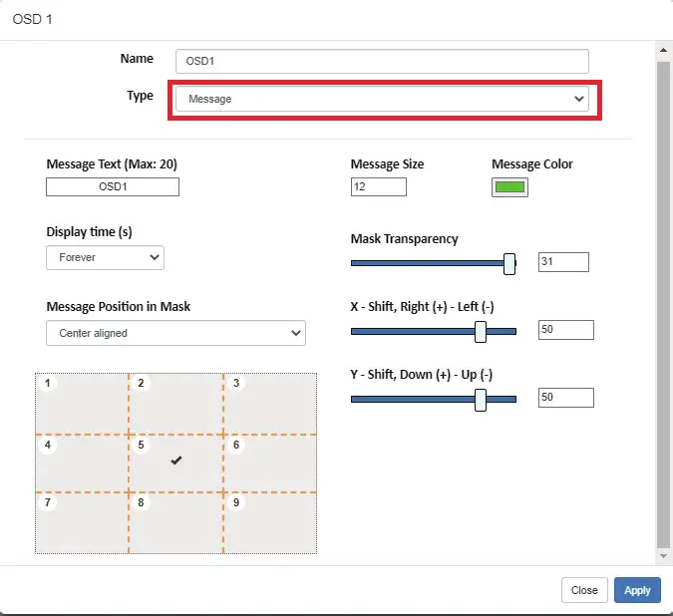Open the green Message Color swatch
Screen dimensions: 673x616
509,187
